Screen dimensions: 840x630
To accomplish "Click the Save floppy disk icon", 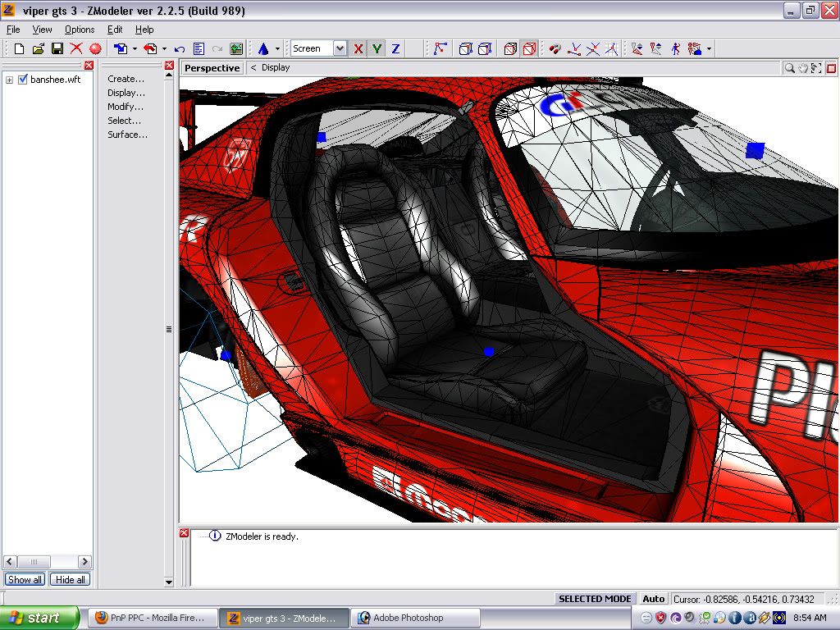I will click(57, 49).
